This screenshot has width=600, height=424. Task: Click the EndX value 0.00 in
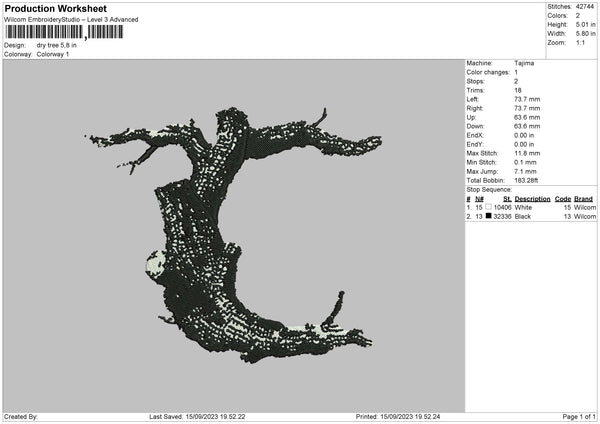point(524,135)
